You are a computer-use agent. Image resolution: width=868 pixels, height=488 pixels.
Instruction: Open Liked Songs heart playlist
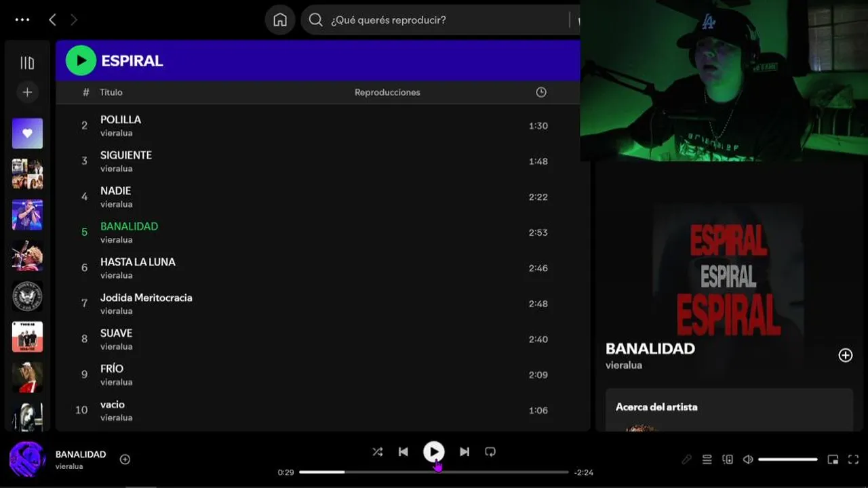click(27, 134)
